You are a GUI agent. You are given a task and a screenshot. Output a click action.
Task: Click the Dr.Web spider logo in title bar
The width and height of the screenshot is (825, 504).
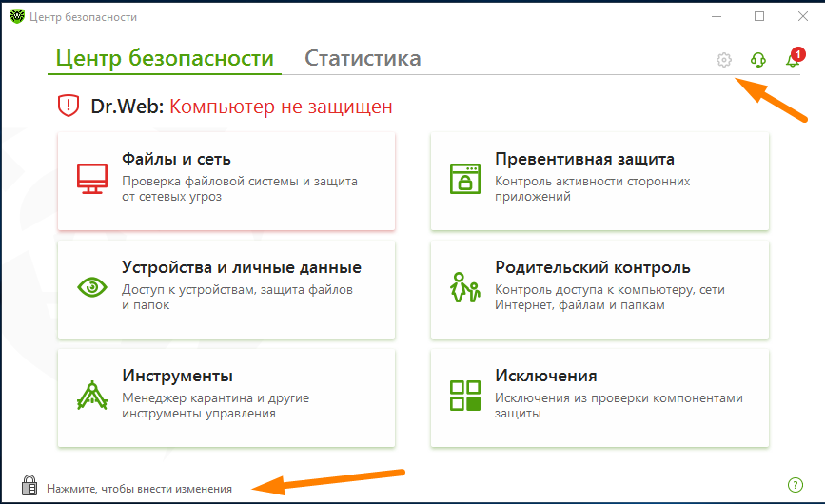pyautogui.click(x=17, y=16)
